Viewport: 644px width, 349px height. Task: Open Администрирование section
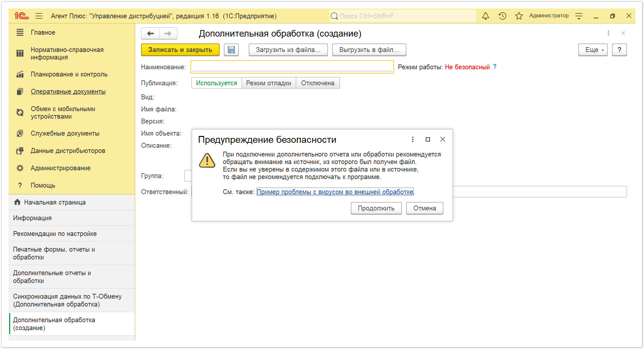click(61, 168)
